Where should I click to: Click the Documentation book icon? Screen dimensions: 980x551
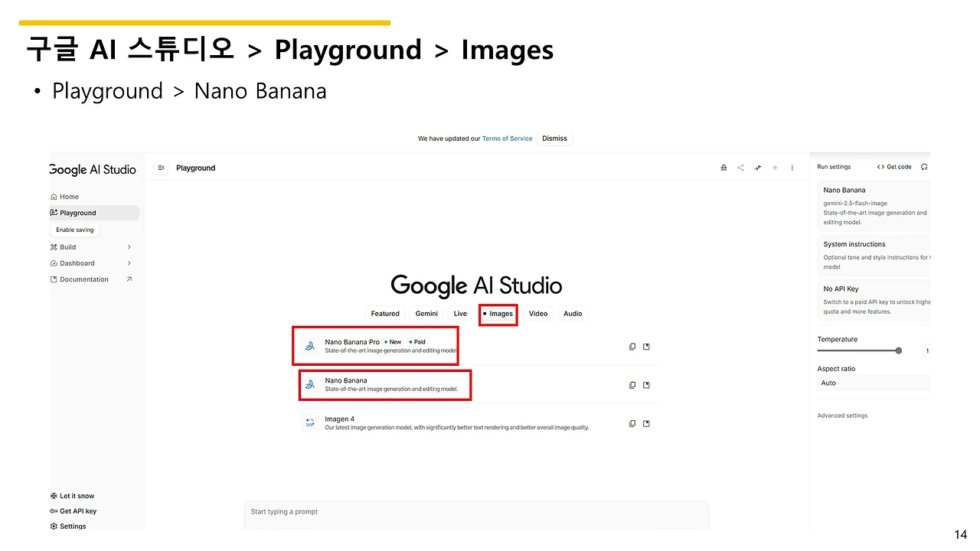[x=54, y=279]
